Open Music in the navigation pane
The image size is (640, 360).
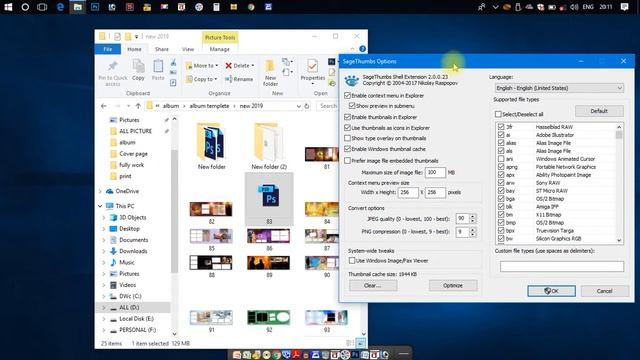(127, 262)
